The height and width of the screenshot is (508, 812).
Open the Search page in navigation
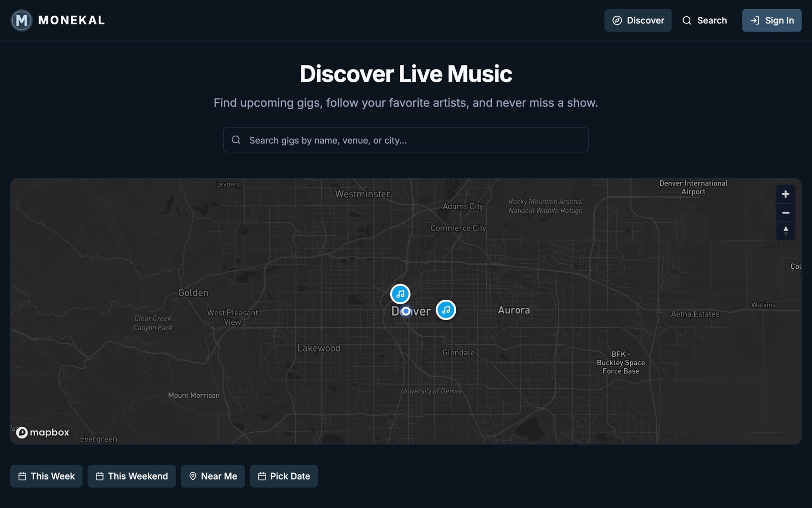(x=704, y=20)
